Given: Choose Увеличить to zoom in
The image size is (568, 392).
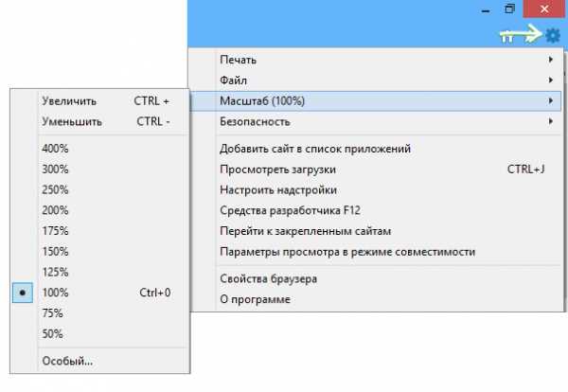Looking at the screenshot, I should tap(68, 100).
